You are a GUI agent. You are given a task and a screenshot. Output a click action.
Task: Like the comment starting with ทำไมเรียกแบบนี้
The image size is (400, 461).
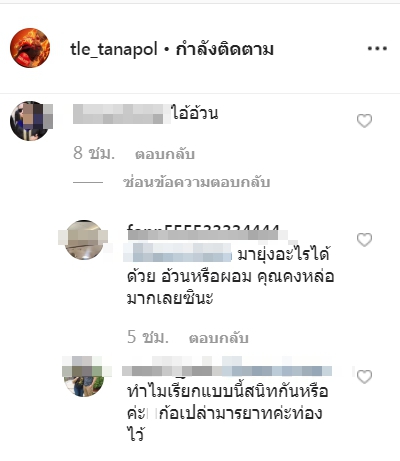(364, 377)
